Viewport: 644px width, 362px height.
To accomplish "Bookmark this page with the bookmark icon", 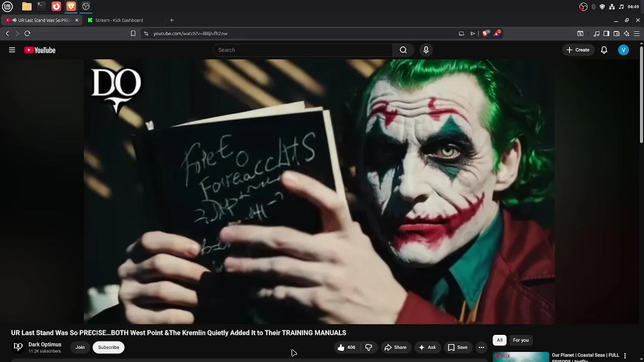I will [x=133, y=34].
